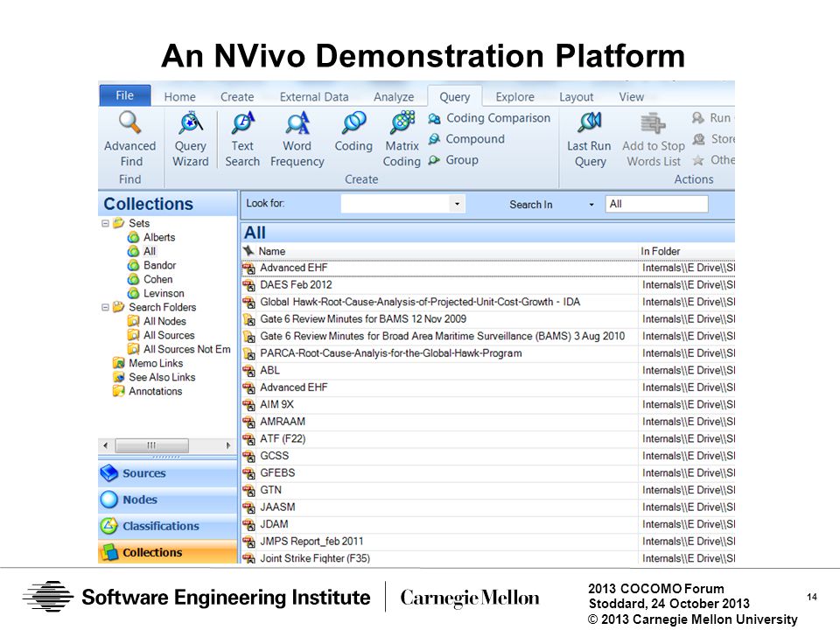Open the Collections navigation pane

coord(168,552)
